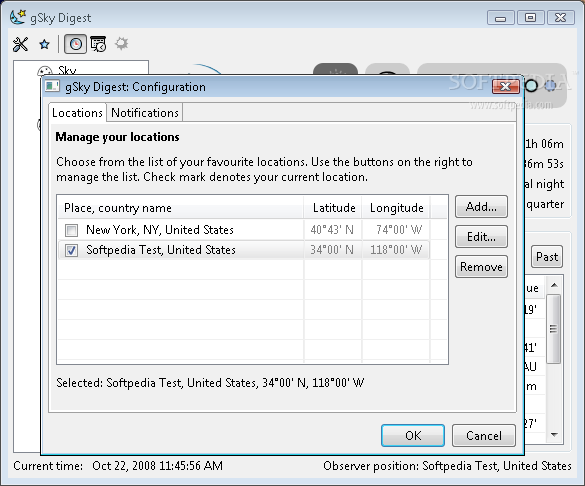This screenshot has width=585, height=486.
Task: Click the Past button in main window
Action: (x=547, y=257)
